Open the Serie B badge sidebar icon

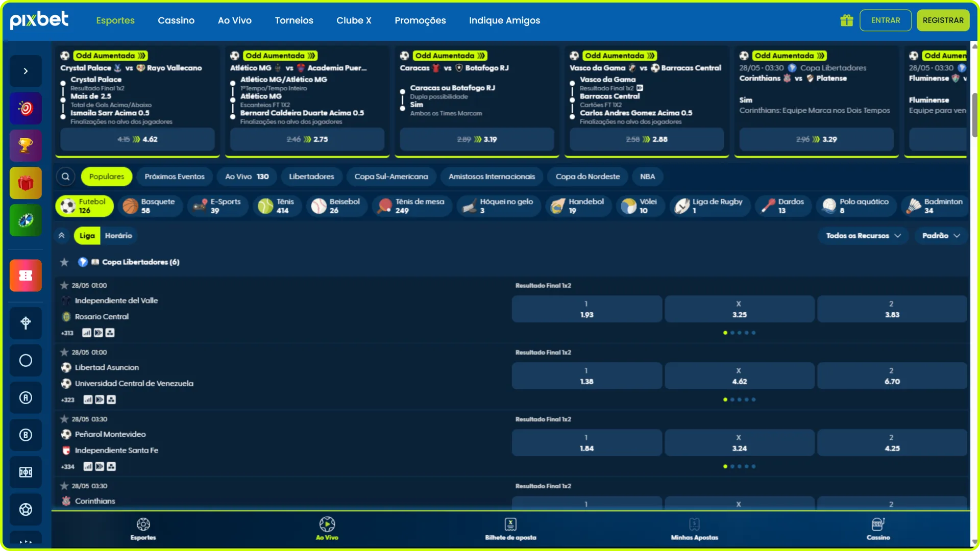26,435
